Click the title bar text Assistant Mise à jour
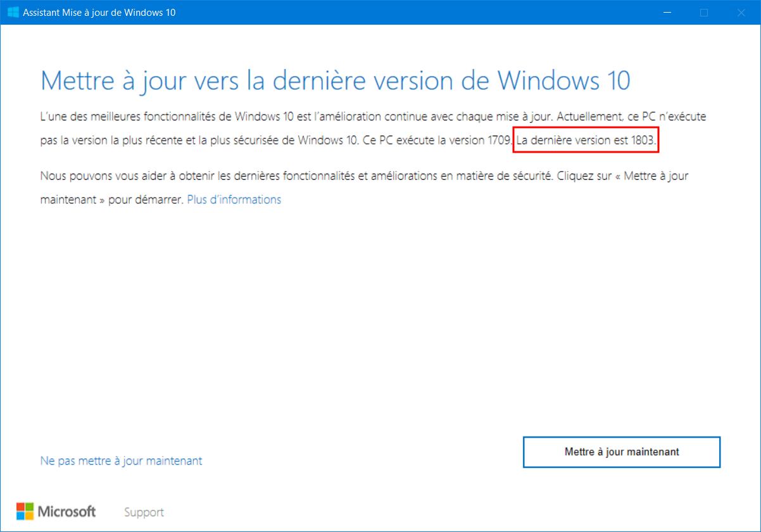 99,13
